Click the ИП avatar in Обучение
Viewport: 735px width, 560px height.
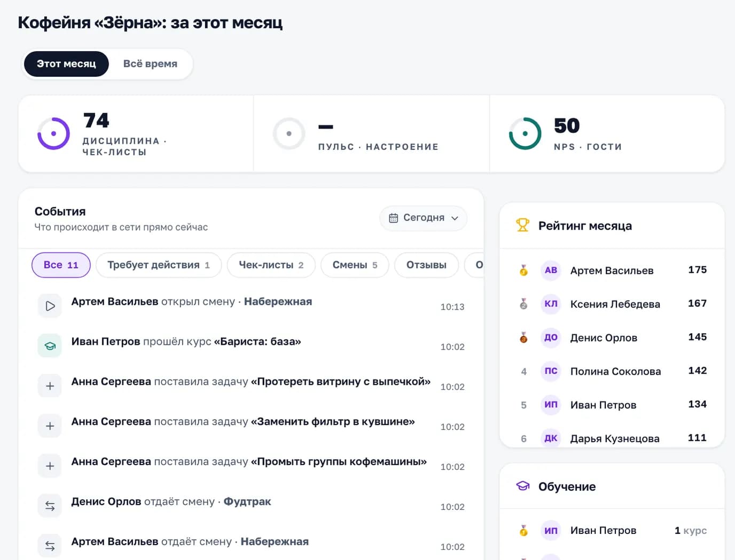pos(551,531)
